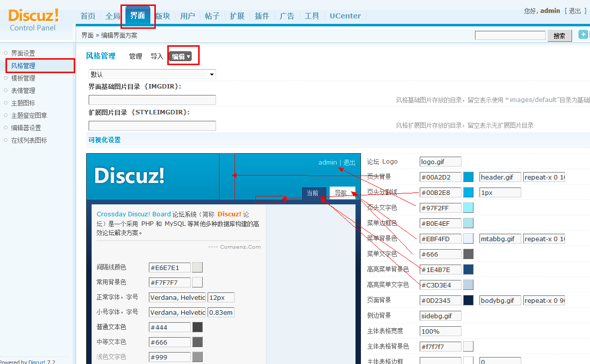The width and height of the screenshot is (590, 364).
Task: Click the 浅色文字色 swatch #999
Action: tap(197, 357)
